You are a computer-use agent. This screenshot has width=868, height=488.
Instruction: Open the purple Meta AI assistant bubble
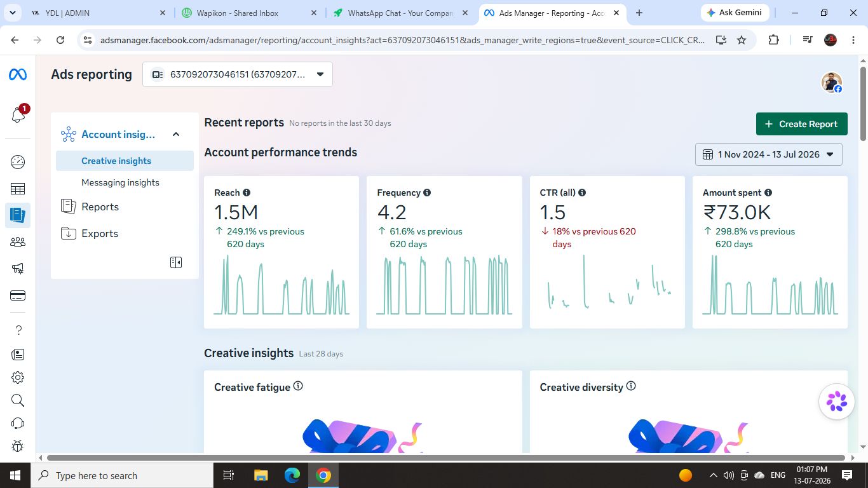(x=837, y=402)
